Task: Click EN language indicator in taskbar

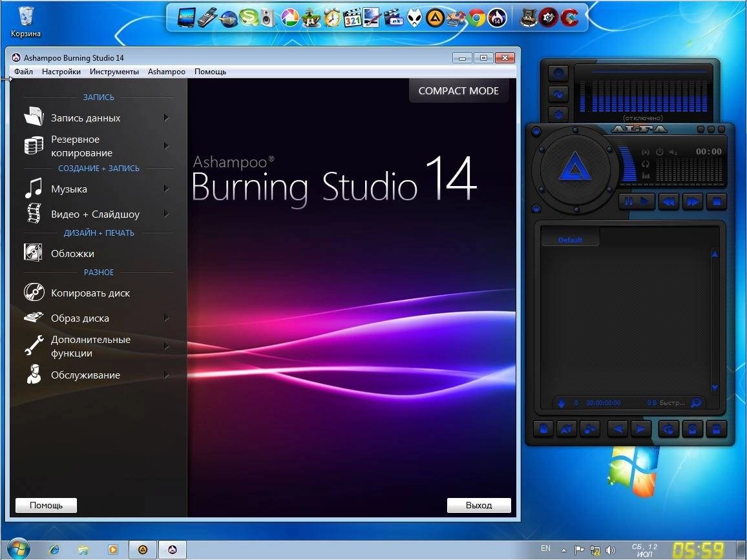Action: (x=545, y=548)
